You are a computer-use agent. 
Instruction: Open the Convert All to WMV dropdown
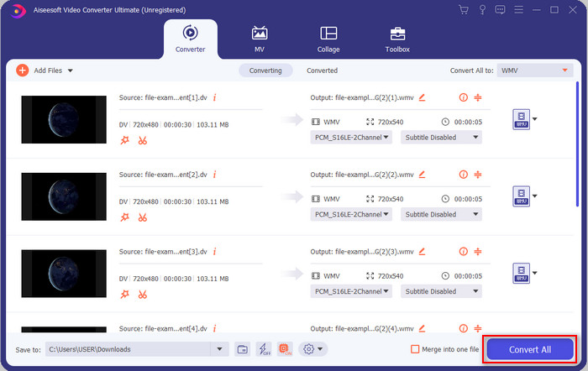(x=535, y=71)
